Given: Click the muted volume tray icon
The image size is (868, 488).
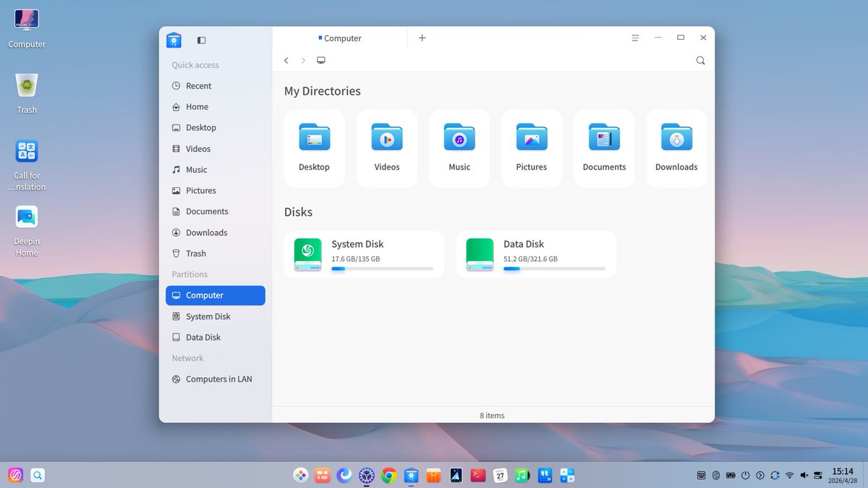Looking at the screenshot, I should click(x=804, y=475).
